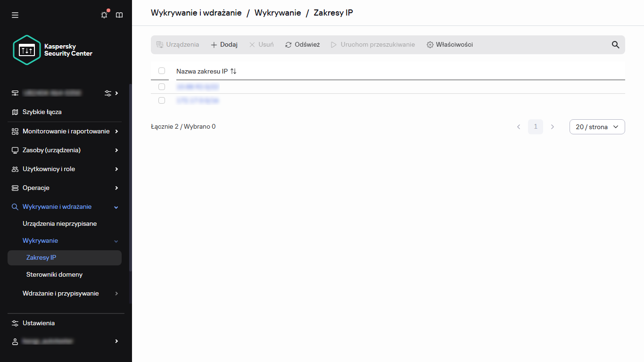The height and width of the screenshot is (362, 644).
Task: Expand the Operacje sidebar section
Action: click(x=36, y=188)
